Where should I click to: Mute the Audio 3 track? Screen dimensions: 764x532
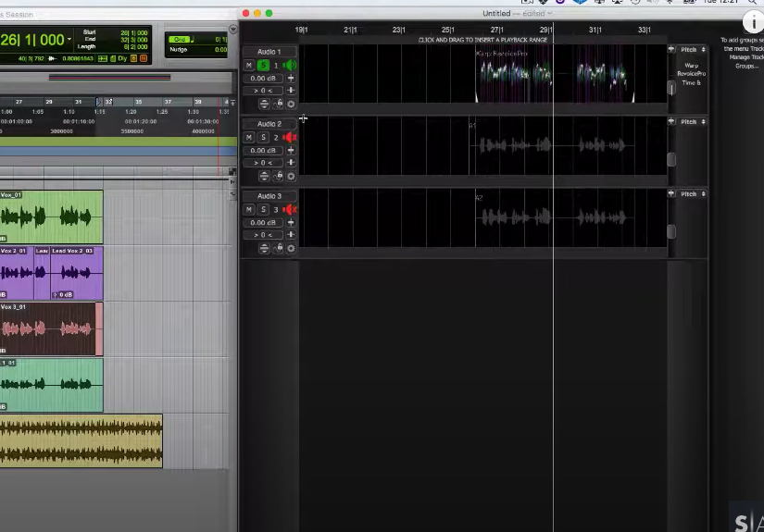click(249, 209)
